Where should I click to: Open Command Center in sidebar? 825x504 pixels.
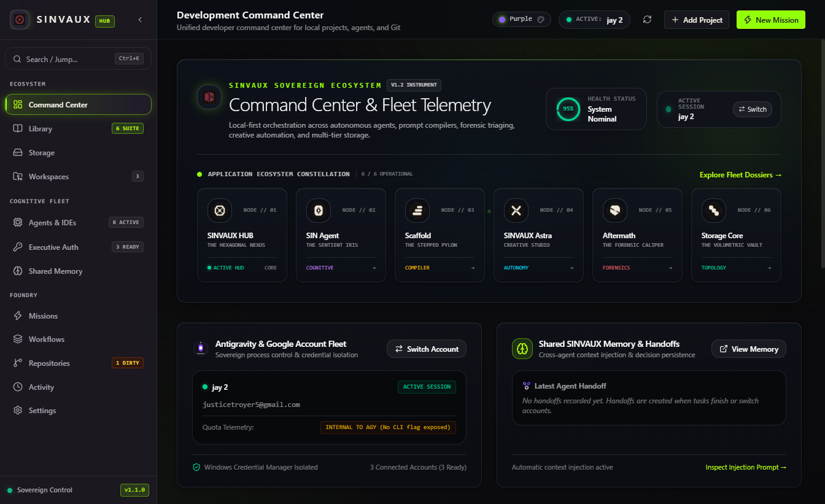(x=78, y=104)
